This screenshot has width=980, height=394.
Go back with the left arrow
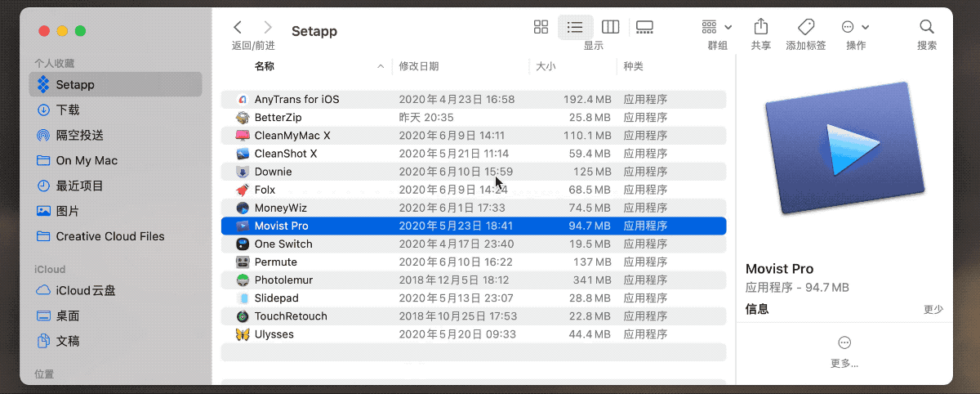[238, 27]
